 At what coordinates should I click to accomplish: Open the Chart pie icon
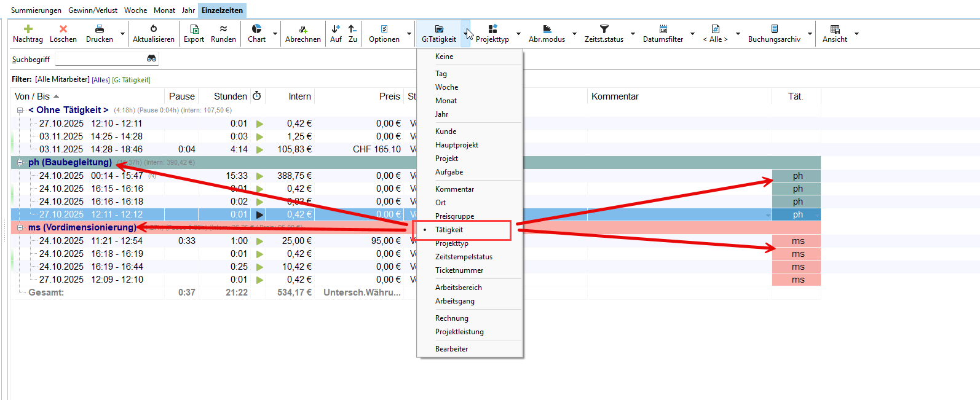tap(256, 29)
